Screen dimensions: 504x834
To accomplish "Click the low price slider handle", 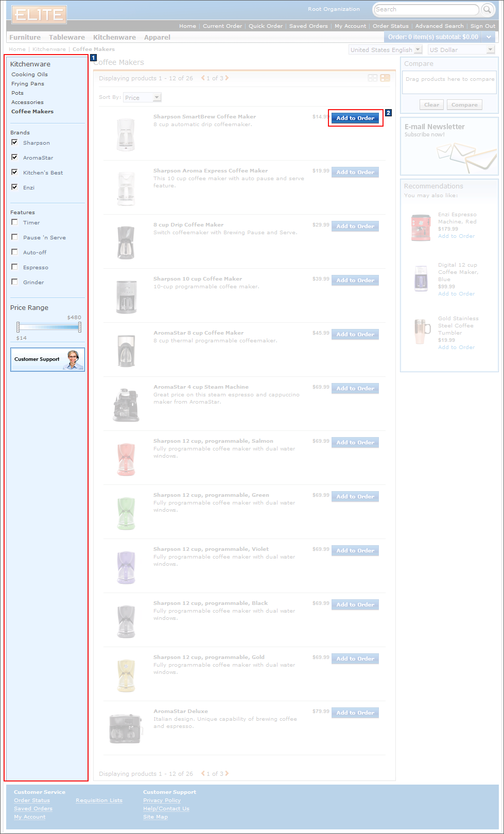I will pos(18,327).
